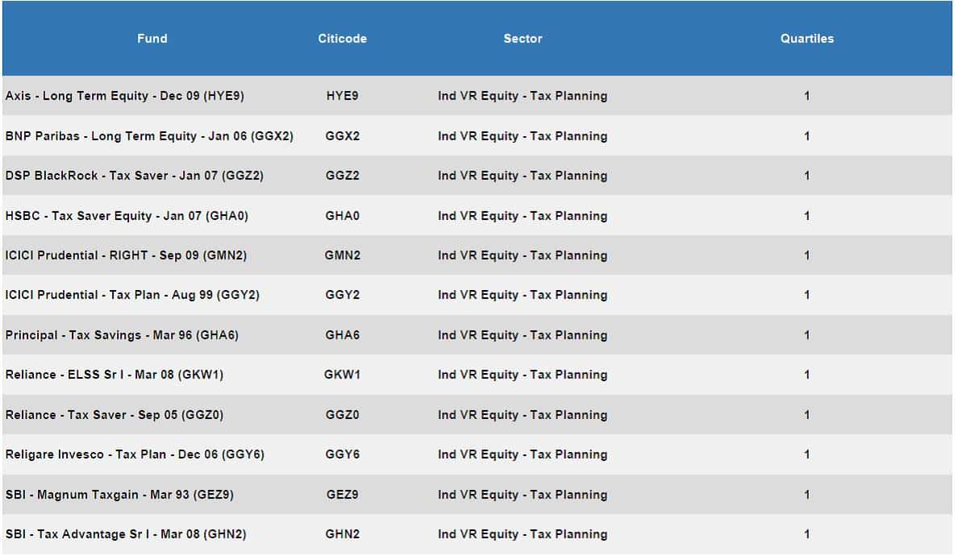The image size is (958, 560).
Task: Select ICICI Prudential RIGHT Sep 09 fund
Action: pos(126,255)
